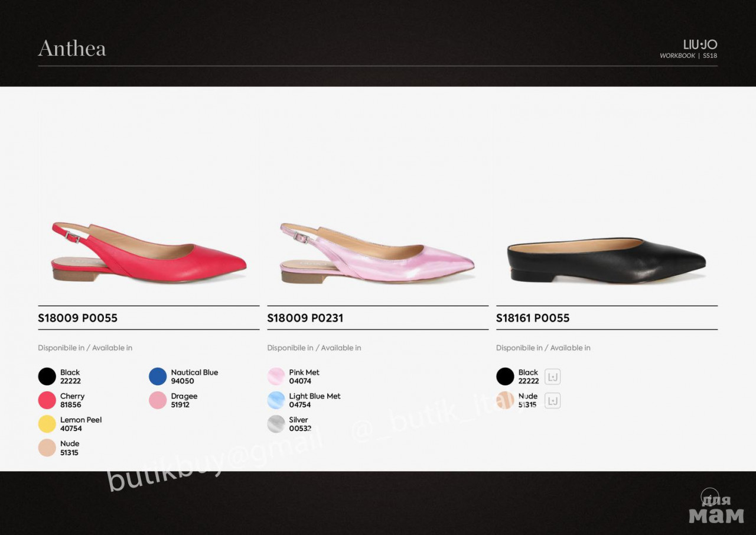Click the S18009 P0231 product code
The height and width of the screenshot is (535, 756).
click(x=305, y=318)
